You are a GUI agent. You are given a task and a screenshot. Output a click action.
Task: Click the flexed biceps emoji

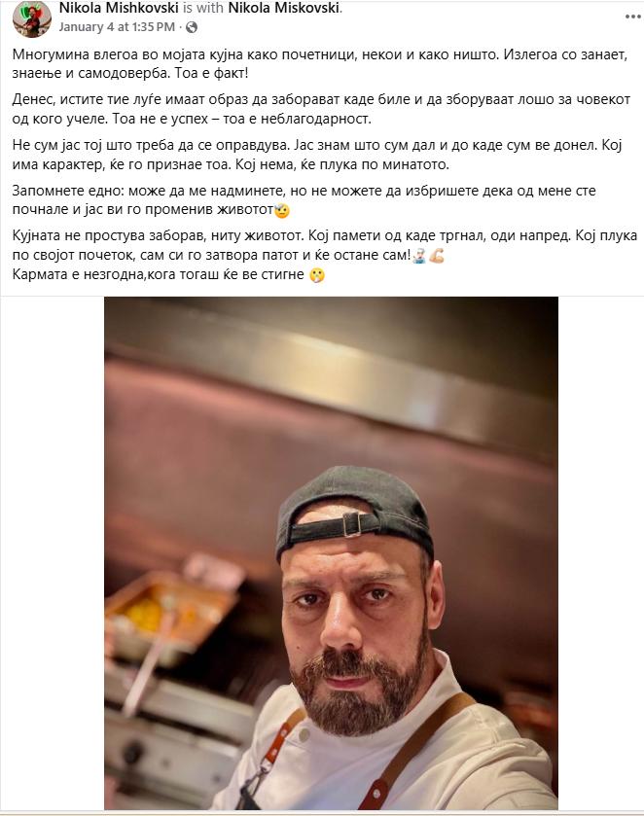pyautogui.click(x=436, y=256)
